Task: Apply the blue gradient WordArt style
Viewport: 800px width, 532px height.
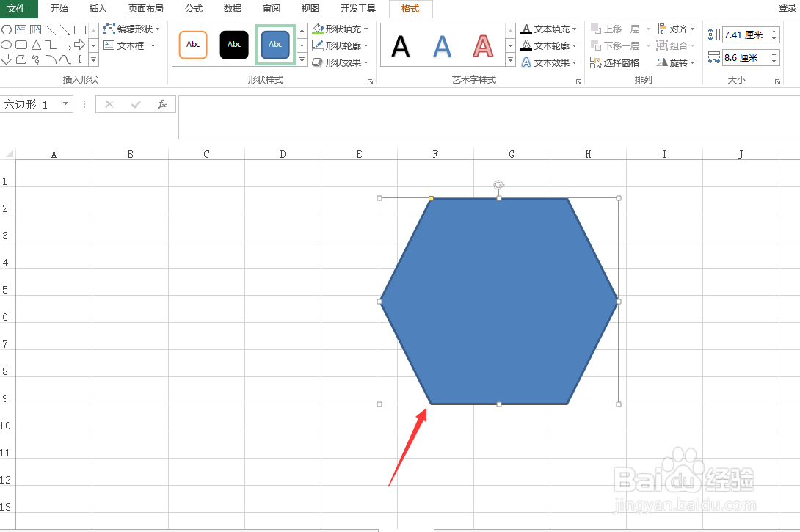Action: pos(442,46)
